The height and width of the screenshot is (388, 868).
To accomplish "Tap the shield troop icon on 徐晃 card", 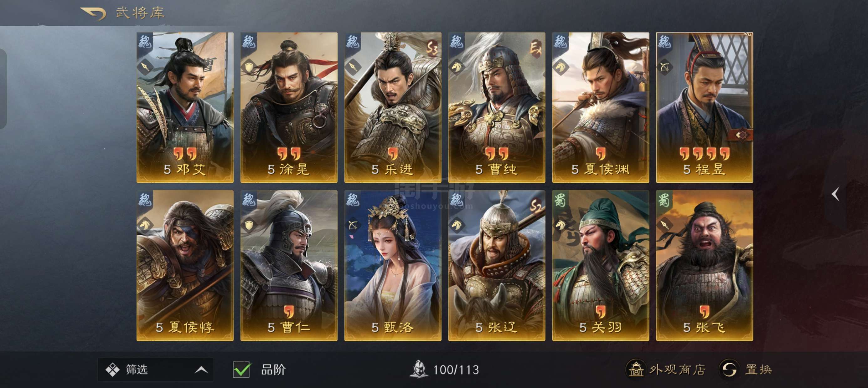I will tap(249, 66).
